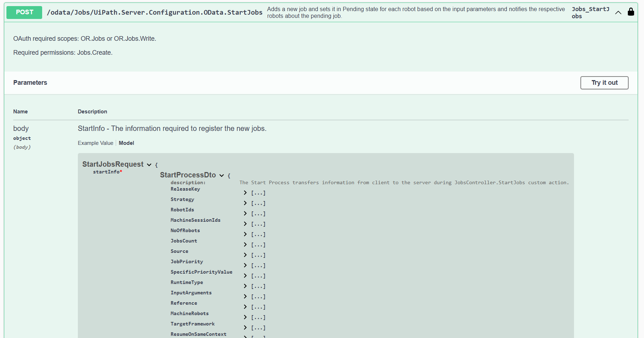Click the 'Required permissions: Jobs.Create.' text
This screenshot has height=338, width=644.
coord(63,53)
